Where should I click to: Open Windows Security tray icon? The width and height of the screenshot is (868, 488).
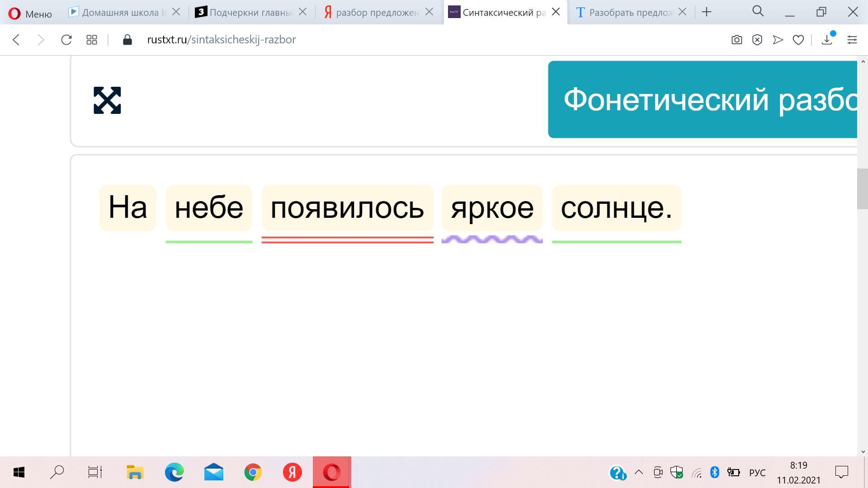pyautogui.click(x=677, y=473)
